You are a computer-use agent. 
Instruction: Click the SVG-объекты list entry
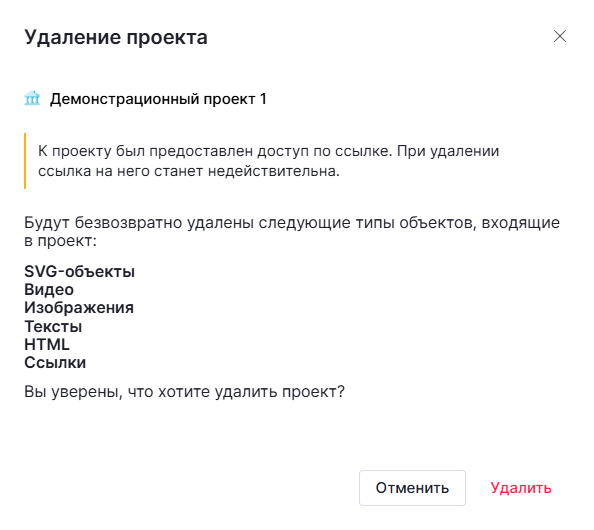[80, 272]
